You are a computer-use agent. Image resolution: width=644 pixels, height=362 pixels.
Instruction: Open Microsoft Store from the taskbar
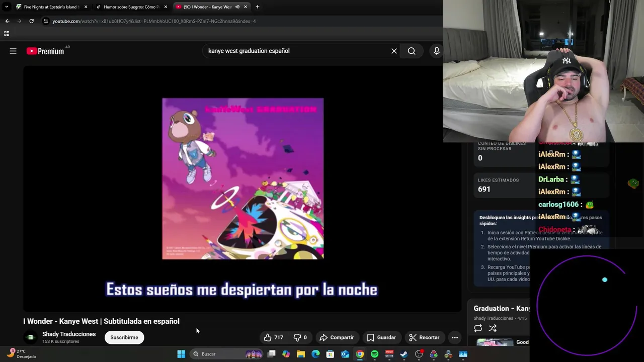tap(330, 354)
